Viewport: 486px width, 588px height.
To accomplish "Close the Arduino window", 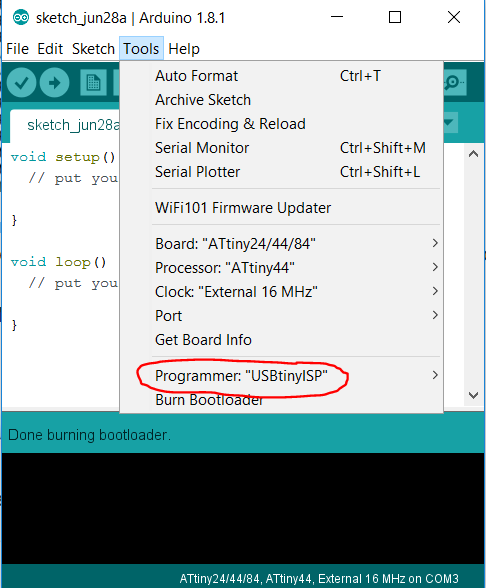I will point(454,17).
